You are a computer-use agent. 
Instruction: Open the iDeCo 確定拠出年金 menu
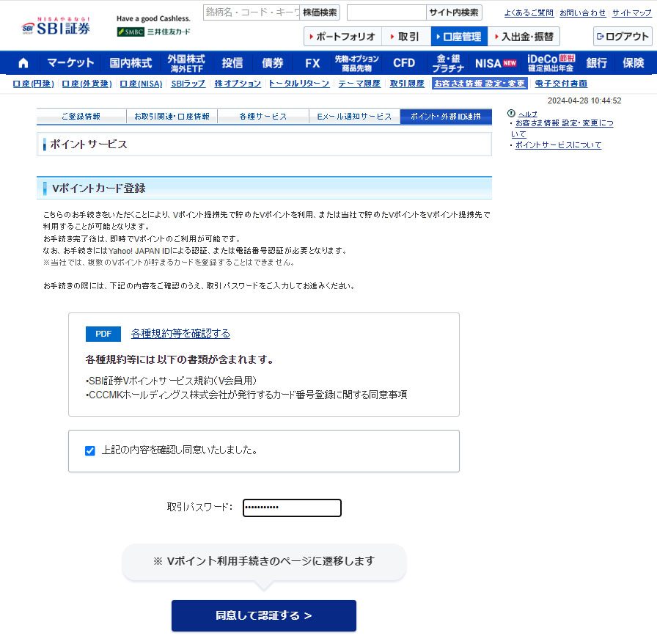pyautogui.click(x=551, y=63)
